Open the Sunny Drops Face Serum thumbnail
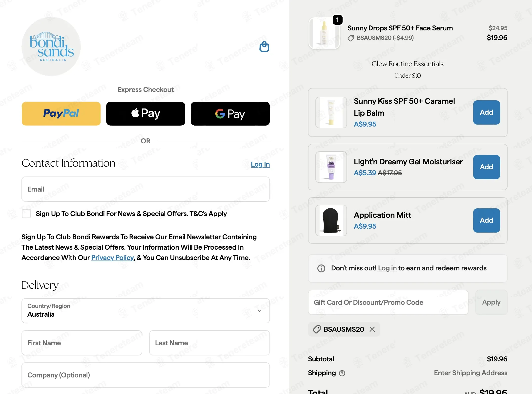532x394 pixels. pyautogui.click(x=324, y=33)
